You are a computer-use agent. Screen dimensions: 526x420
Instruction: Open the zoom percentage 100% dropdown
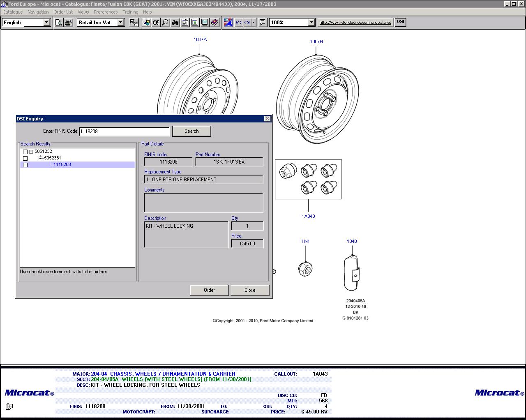[x=311, y=23]
